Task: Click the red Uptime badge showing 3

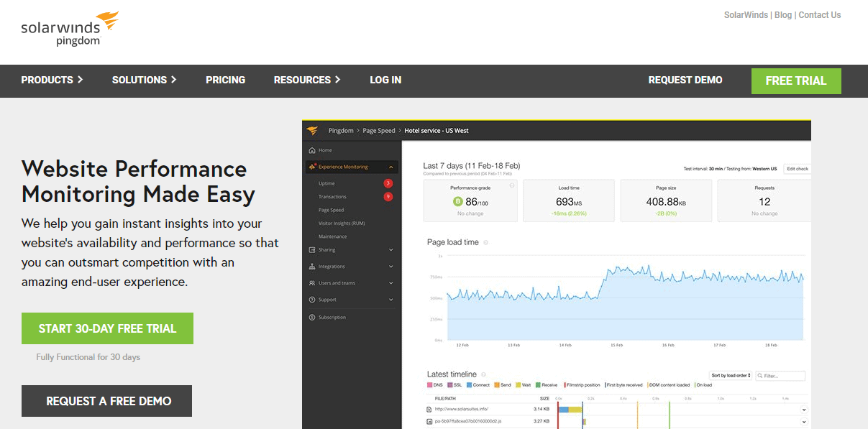Action: (388, 183)
